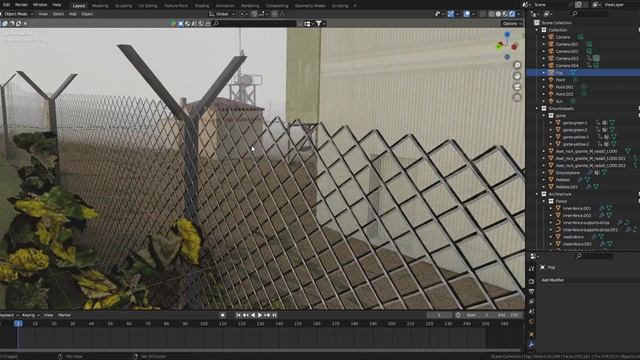Click the timeline playhead at frame 1
This screenshot has width=640, height=360.
coord(18,323)
